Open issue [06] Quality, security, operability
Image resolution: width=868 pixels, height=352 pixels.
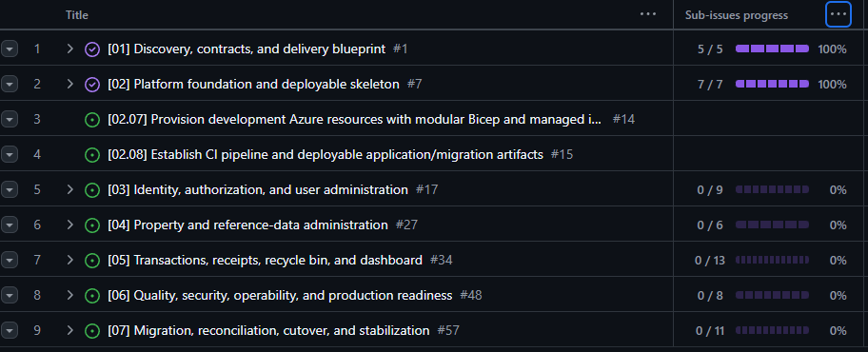[x=280, y=296]
